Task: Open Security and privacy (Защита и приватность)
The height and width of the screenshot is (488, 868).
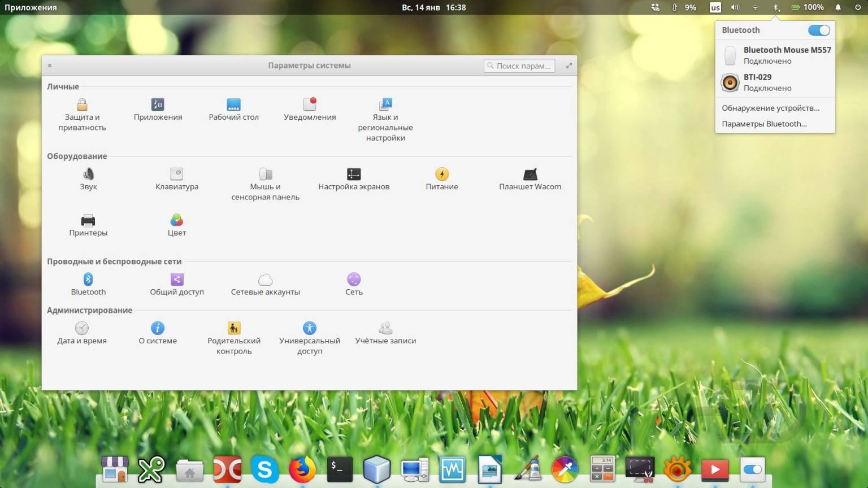Action: [x=82, y=115]
